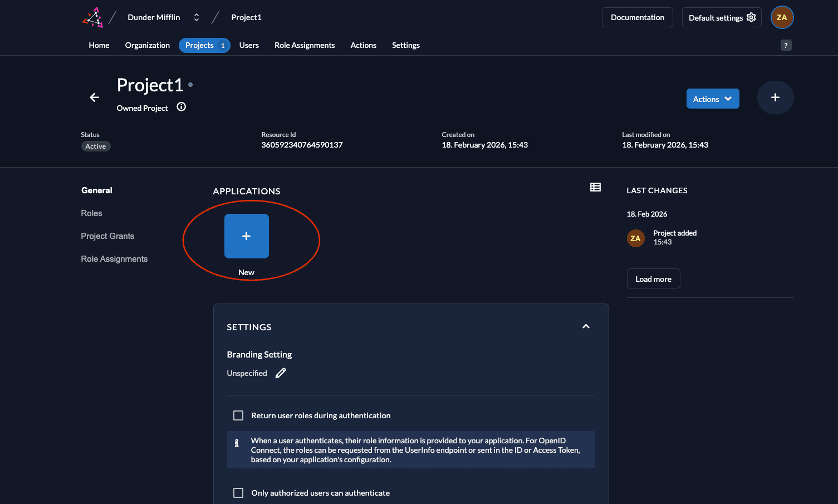The image size is (838, 504).
Task: Switch applications to table view icon
Action: click(x=595, y=187)
